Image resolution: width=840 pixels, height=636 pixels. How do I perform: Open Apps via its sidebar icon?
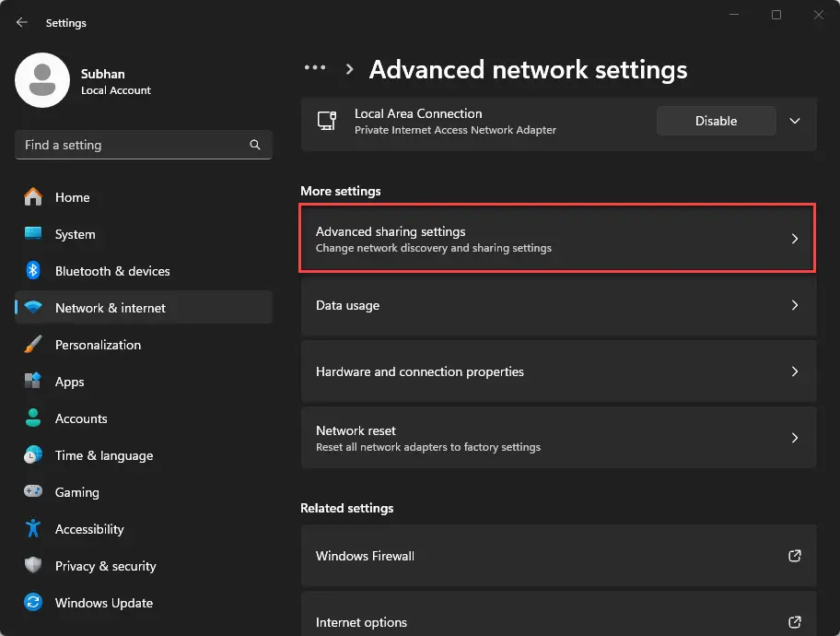(x=33, y=382)
